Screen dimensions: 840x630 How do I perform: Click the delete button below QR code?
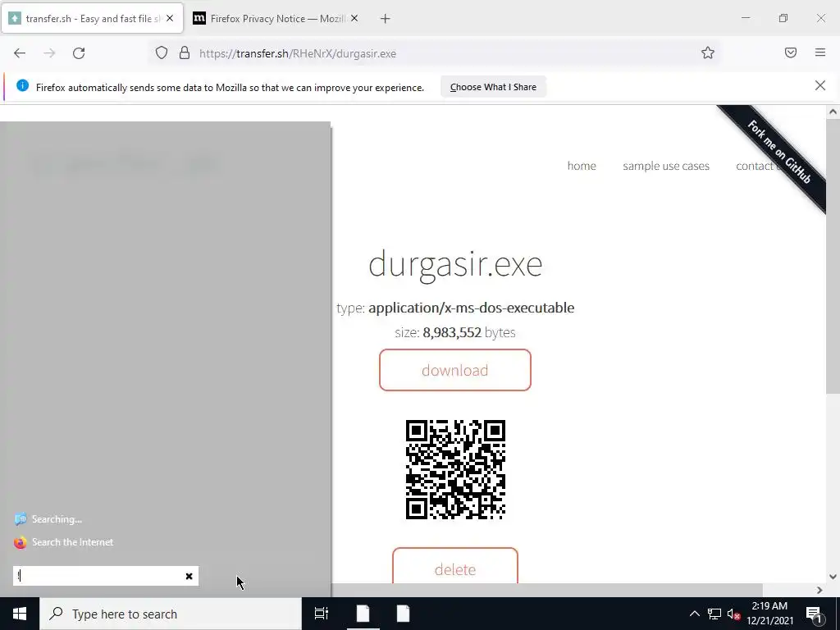(454, 566)
